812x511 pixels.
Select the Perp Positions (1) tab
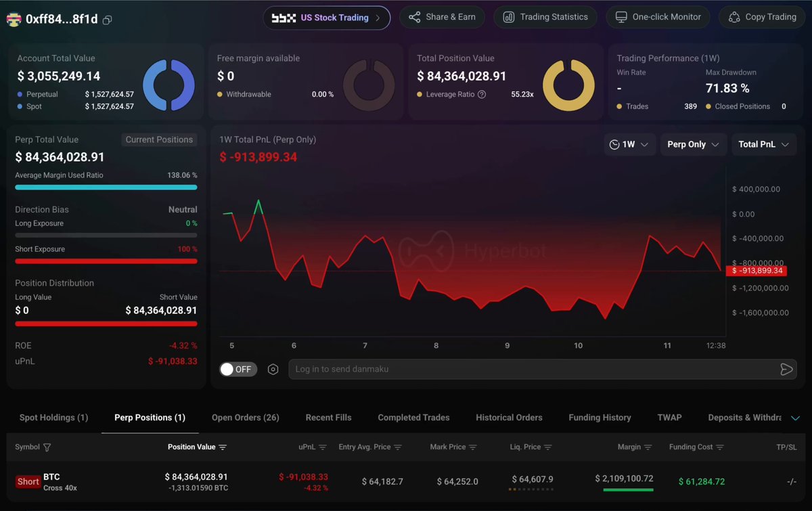pos(150,418)
